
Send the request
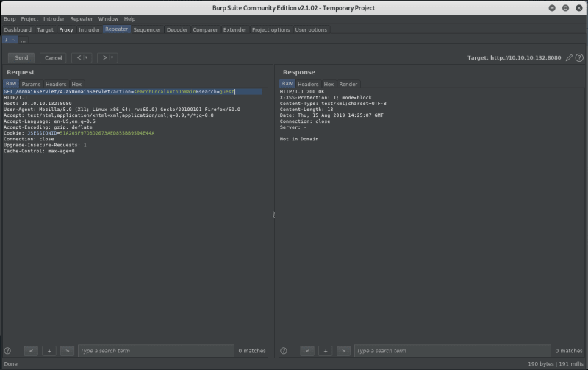coord(21,57)
